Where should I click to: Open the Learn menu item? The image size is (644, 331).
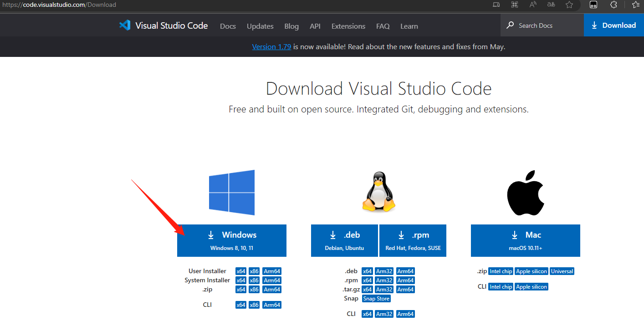click(409, 26)
